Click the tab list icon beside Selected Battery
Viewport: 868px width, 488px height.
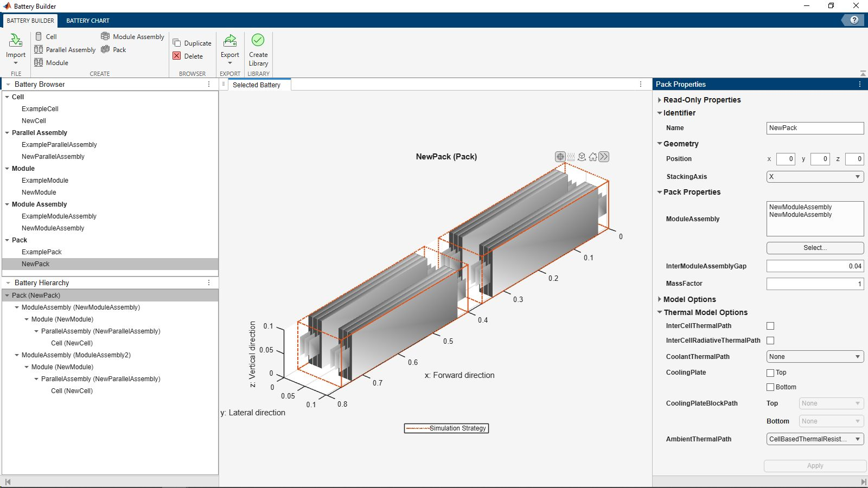pyautogui.click(x=224, y=84)
